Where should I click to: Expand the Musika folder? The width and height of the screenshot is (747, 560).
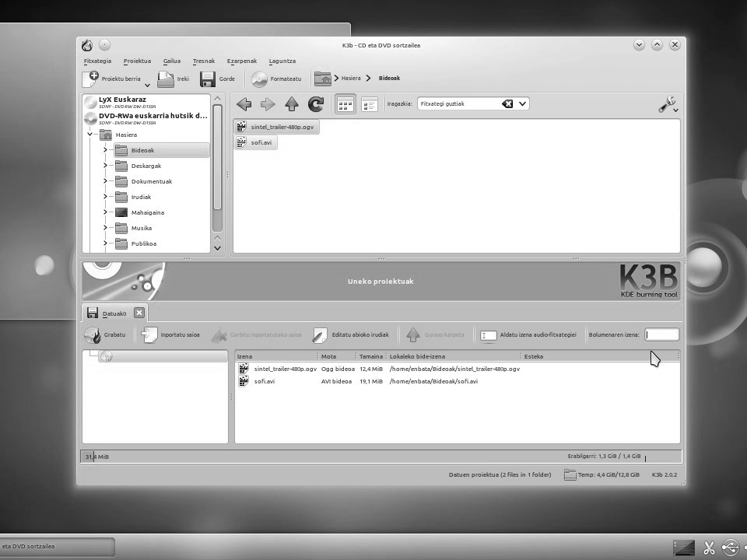click(x=105, y=228)
